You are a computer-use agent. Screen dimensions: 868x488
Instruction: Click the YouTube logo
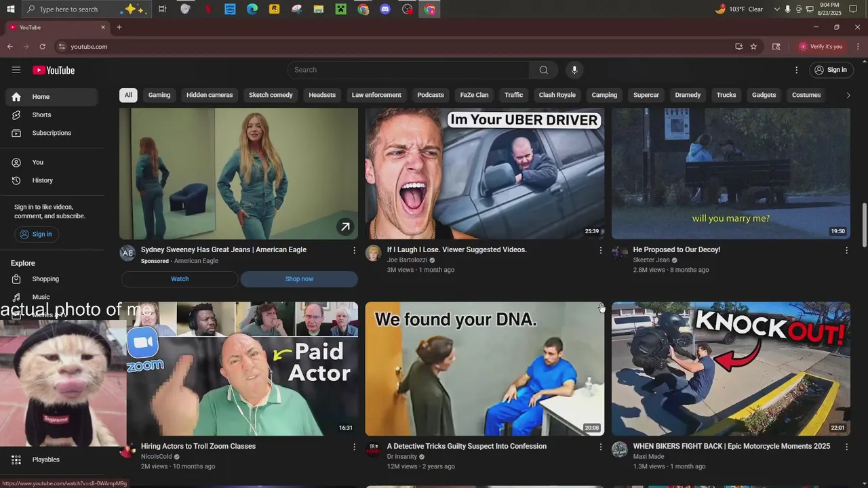[54, 70]
